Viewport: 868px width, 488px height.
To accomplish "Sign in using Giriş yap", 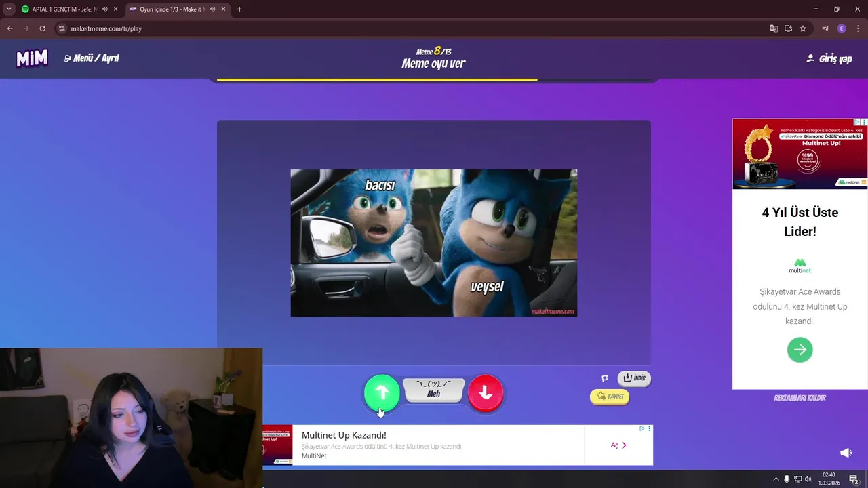I will pos(829,59).
